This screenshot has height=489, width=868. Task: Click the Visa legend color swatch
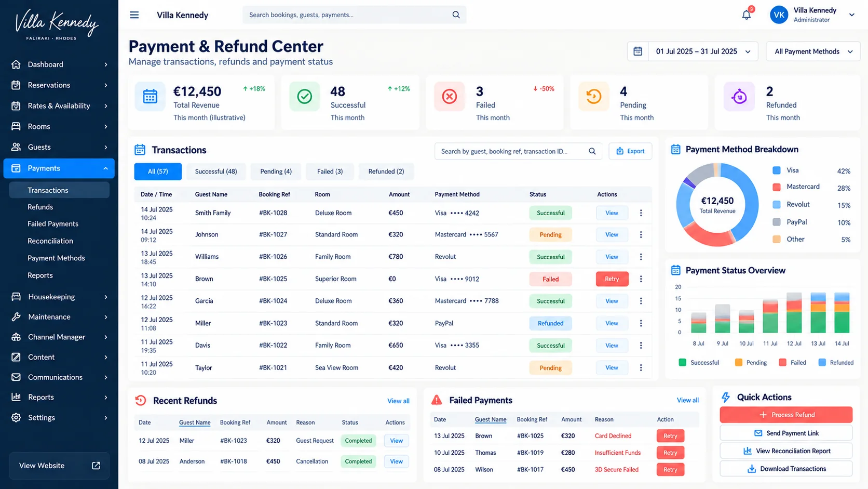click(x=777, y=170)
